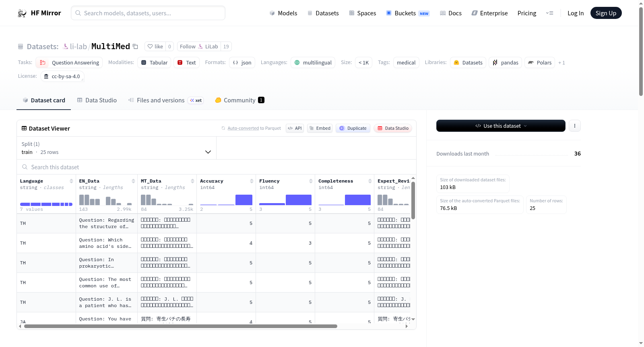The width and height of the screenshot is (644, 347).
Task: Click the Sign Up button
Action: click(606, 13)
